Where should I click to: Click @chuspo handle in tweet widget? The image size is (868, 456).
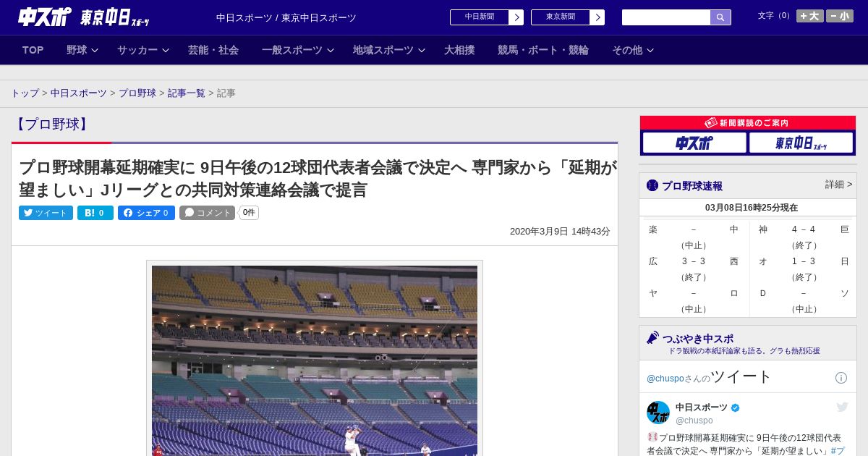(x=694, y=421)
